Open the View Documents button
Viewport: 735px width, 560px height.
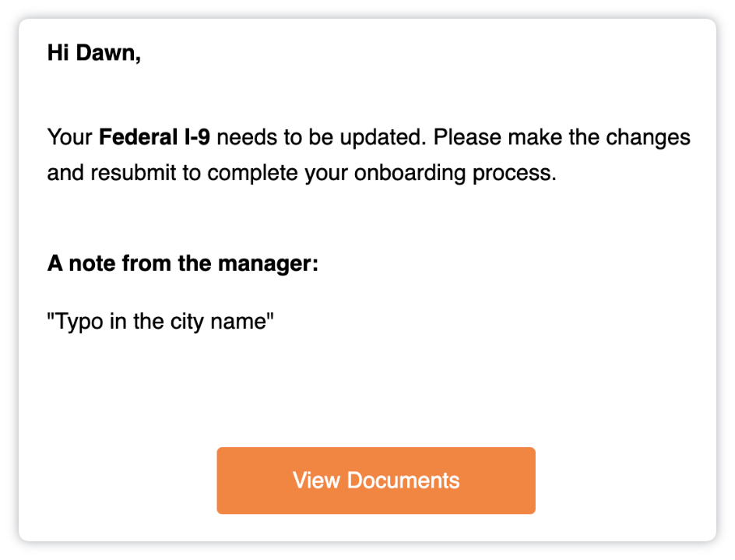point(376,481)
